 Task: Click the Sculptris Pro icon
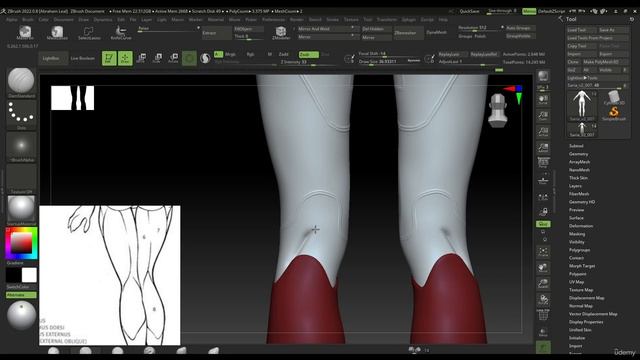[x=205, y=58]
